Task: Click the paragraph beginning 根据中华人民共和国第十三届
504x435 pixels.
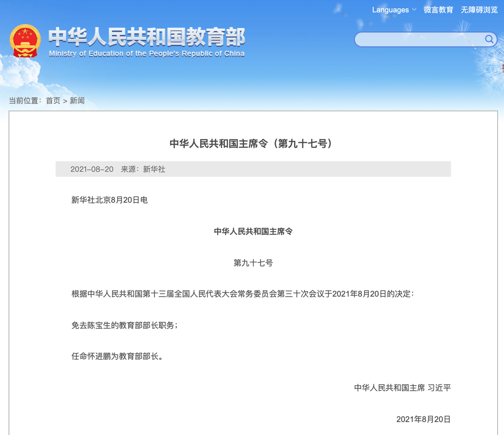Action: pyautogui.click(x=243, y=294)
